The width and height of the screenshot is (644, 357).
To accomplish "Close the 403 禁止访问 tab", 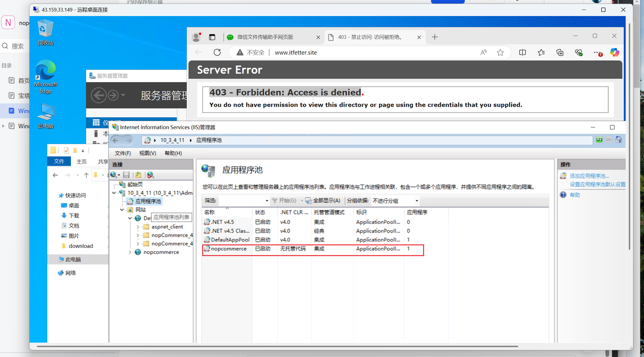I will pyautogui.click(x=419, y=37).
